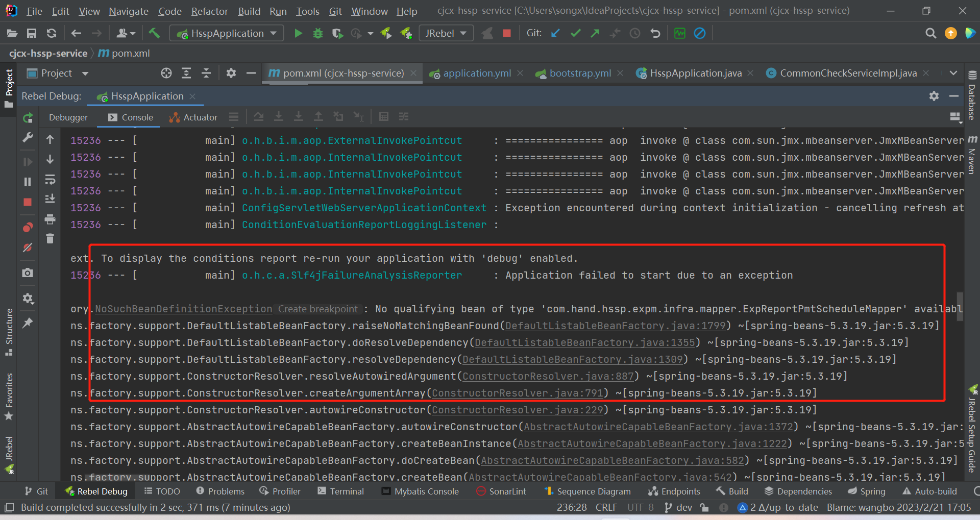Update project with the Git blue arrow
Image resolution: width=980 pixels, height=520 pixels.
point(555,33)
